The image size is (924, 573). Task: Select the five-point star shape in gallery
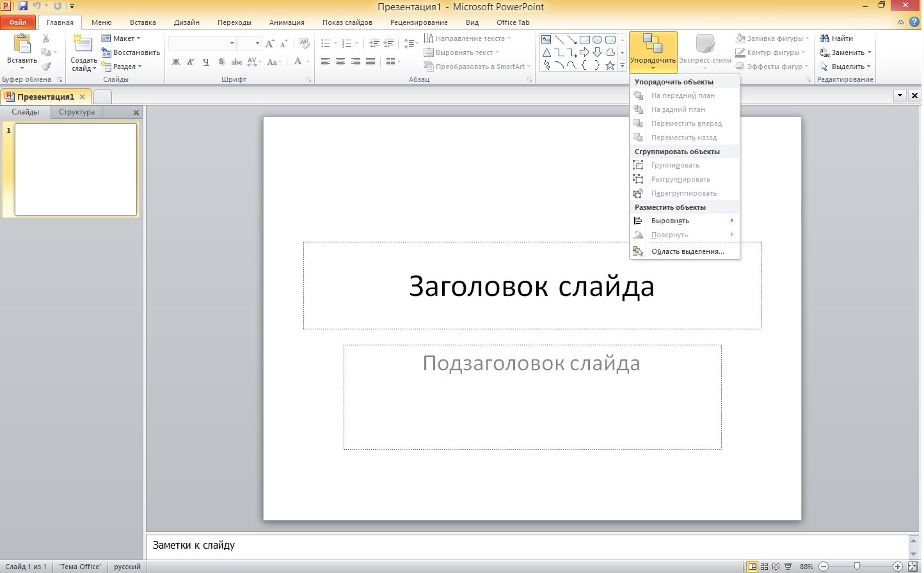click(x=610, y=65)
